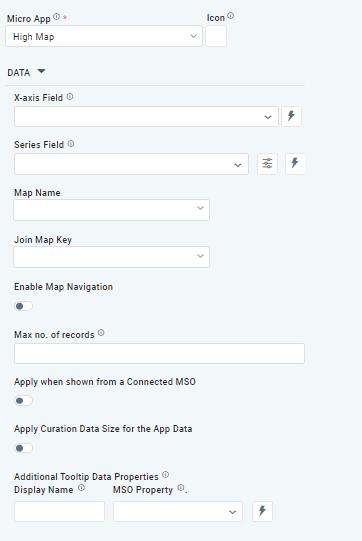Click the Max no. of records input
362x541 pixels.
point(159,353)
